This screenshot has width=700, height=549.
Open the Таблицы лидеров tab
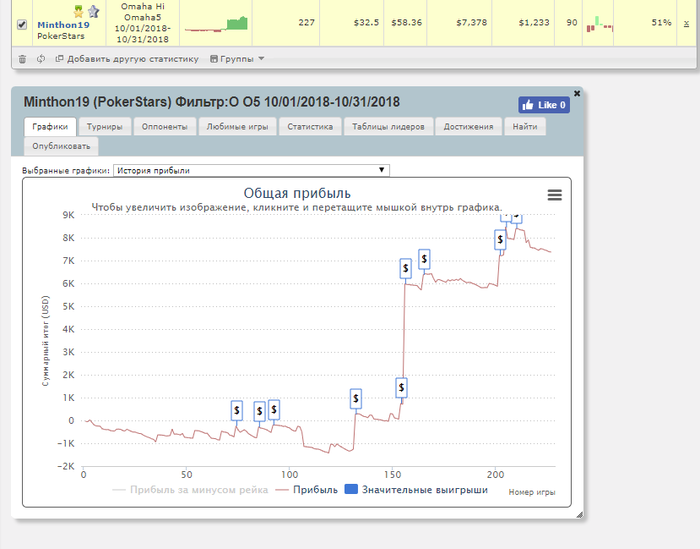[388, 127]
